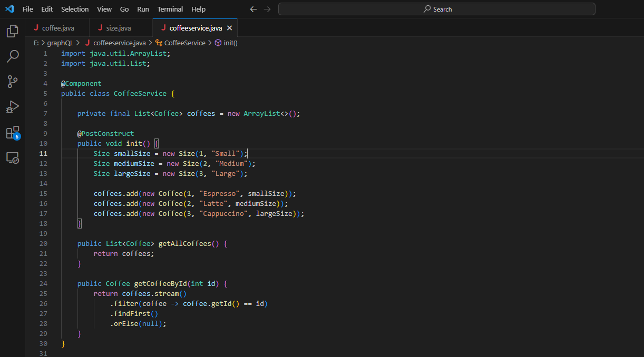Click the coffees.stream() call

(x=154, y=294)
